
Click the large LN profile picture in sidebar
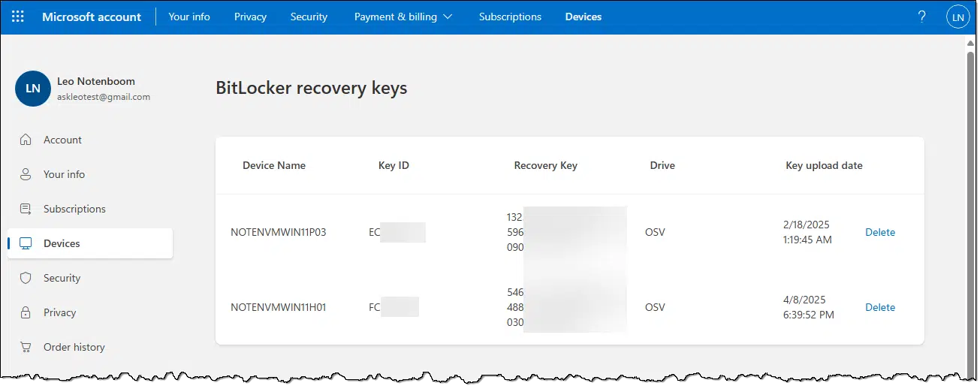pos(32,89)
